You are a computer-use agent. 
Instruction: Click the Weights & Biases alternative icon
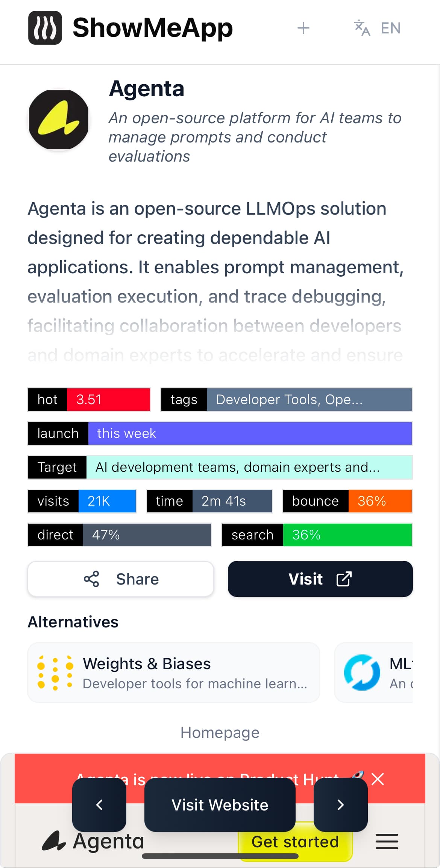[55, 672]
